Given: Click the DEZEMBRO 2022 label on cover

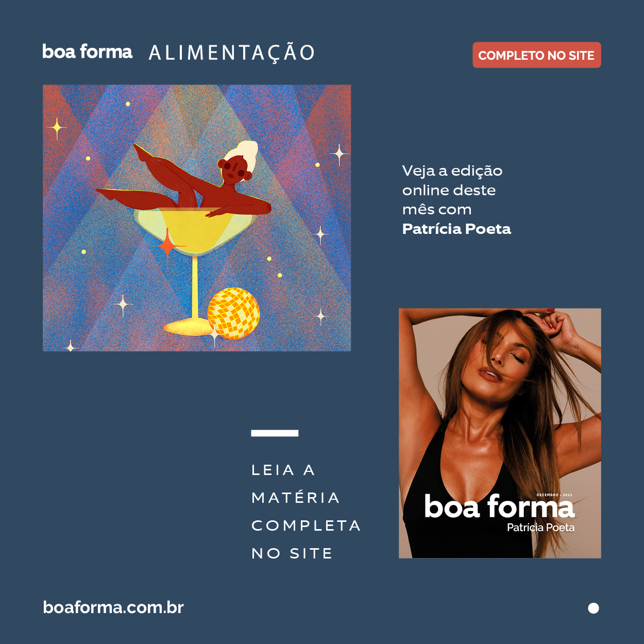Looking at the screenshot, I should [x=554, y=495].
